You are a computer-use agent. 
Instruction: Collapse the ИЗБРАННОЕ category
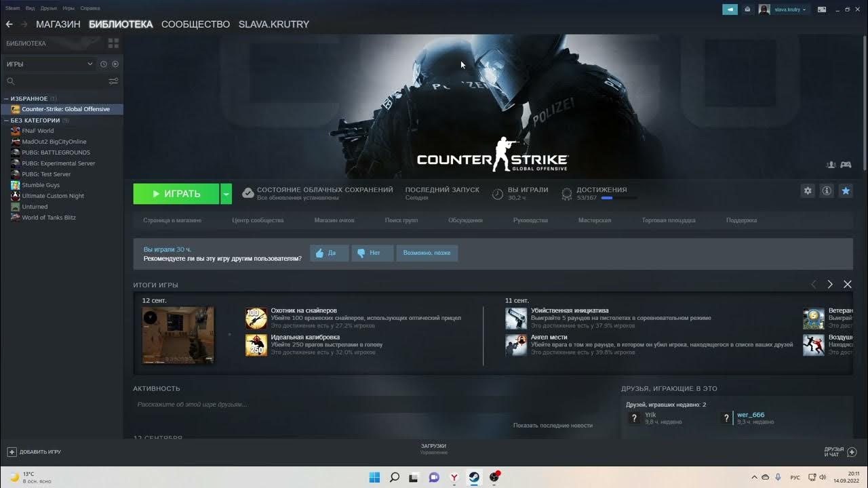point(6,99)
